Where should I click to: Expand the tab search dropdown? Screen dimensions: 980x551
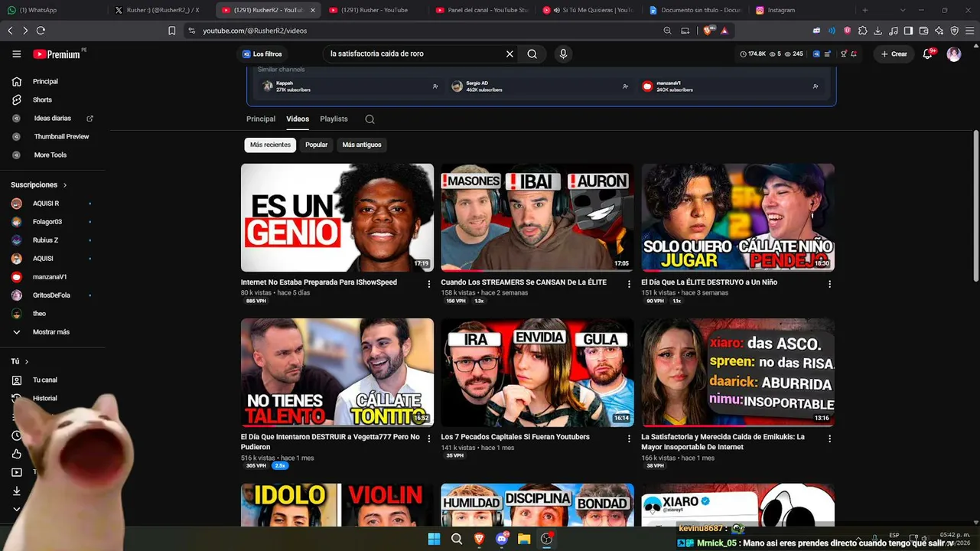point(903,10)
